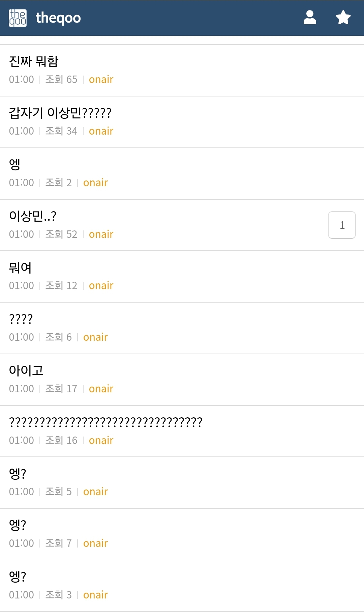Click the onair tag under 이상민..?
Screen dimensions: 364x616
101,234
